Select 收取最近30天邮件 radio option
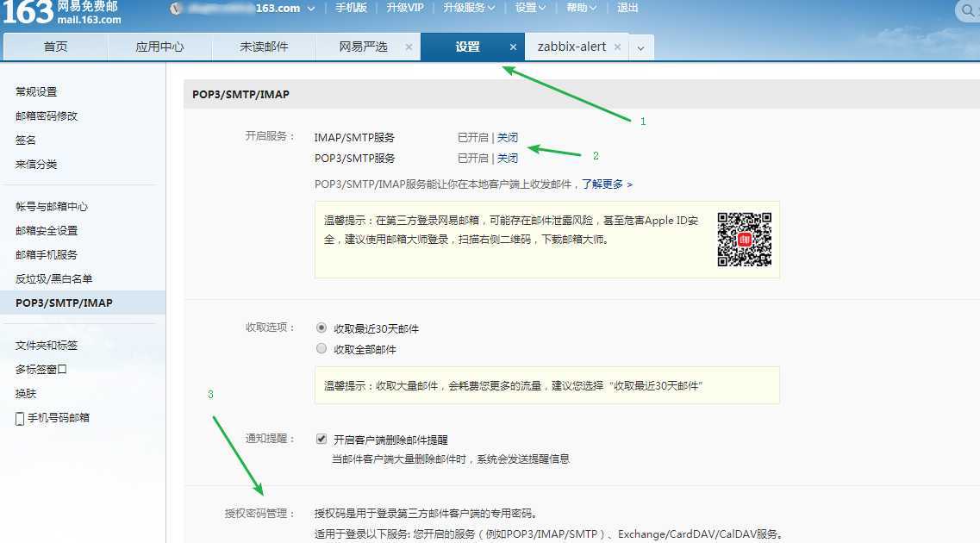Viewport: 980px width, 543px height. (x=321, y=328)
